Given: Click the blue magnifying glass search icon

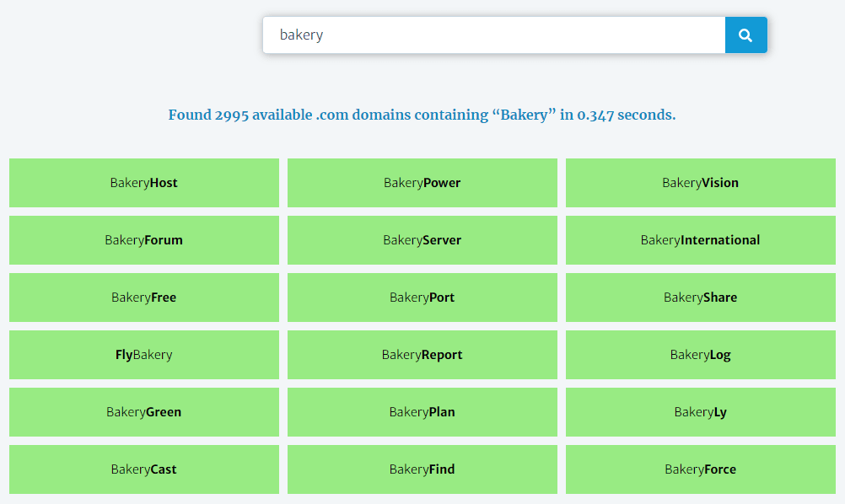Looking at the screenshot, I should [x=745, y=35].
